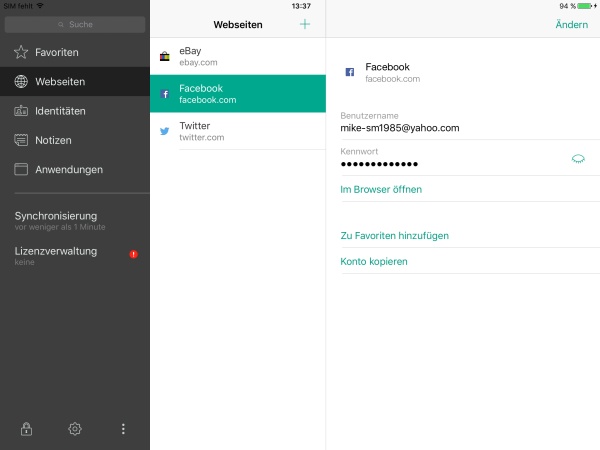The image size is (600, 450).
Task: Click the Twitter bird icon
Action: click(165, 131)
